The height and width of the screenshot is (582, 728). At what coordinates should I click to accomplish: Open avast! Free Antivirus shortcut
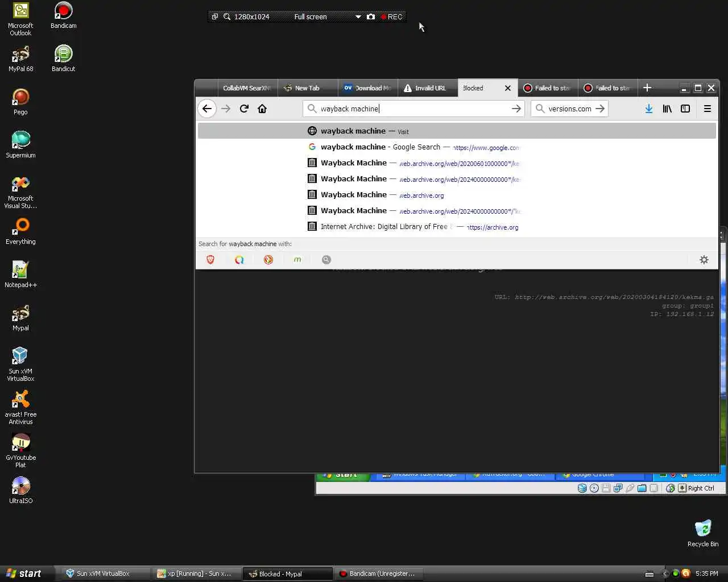click(20, 408)
